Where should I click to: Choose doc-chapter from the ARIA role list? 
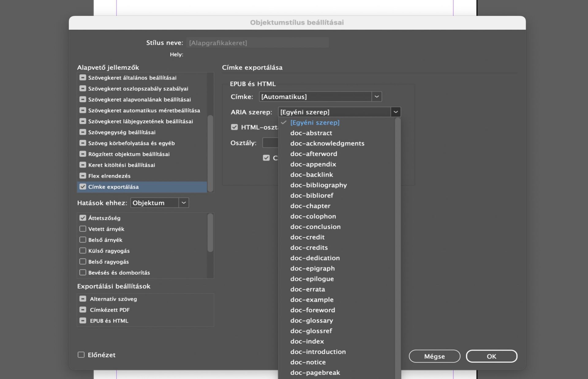coord(310,206)
